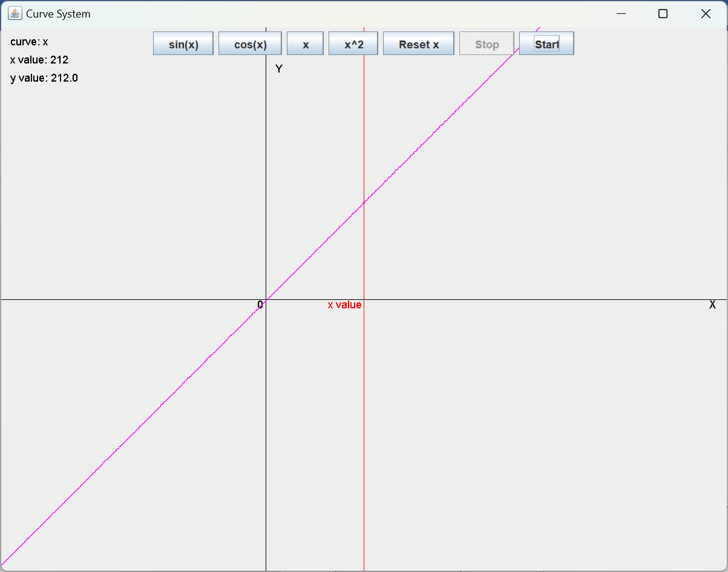Image resolution: width=728 pixels, height=572 pixels.
Task: Plot the sin(x) curve
Action: tap(183, 44)
